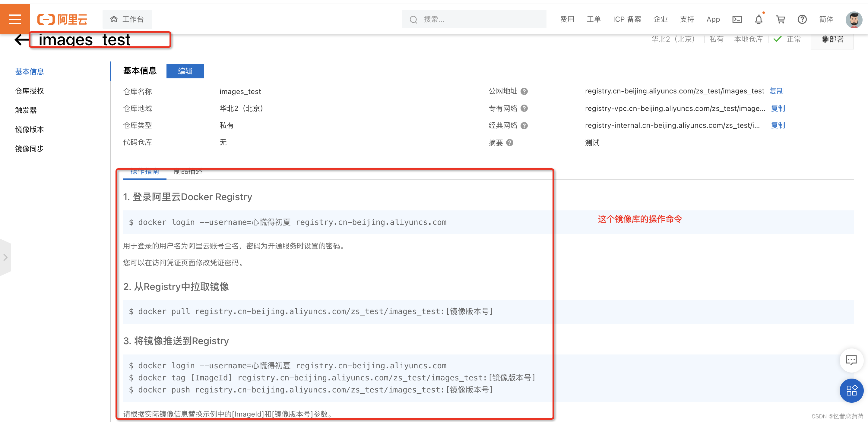The image size is (868, 422).
Task: Show 摘要 help tooltip icon
Action: [510, 143]
